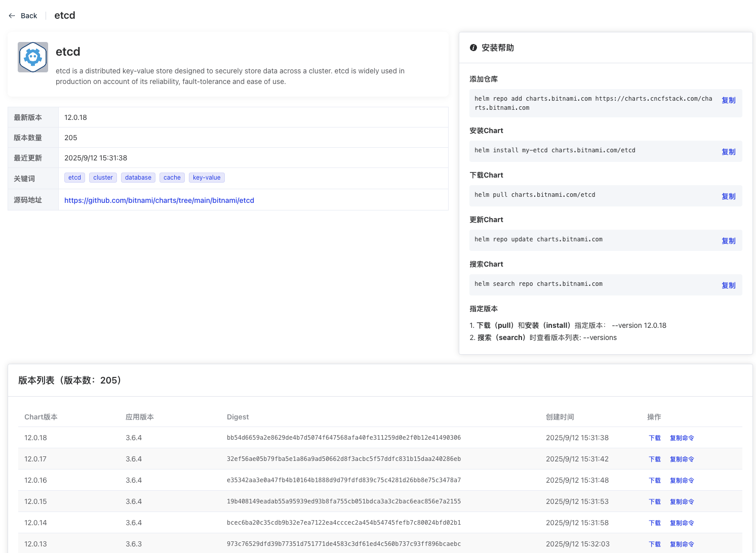Copy the helm search repo command
756x553 pixels.
click(728, 285)
